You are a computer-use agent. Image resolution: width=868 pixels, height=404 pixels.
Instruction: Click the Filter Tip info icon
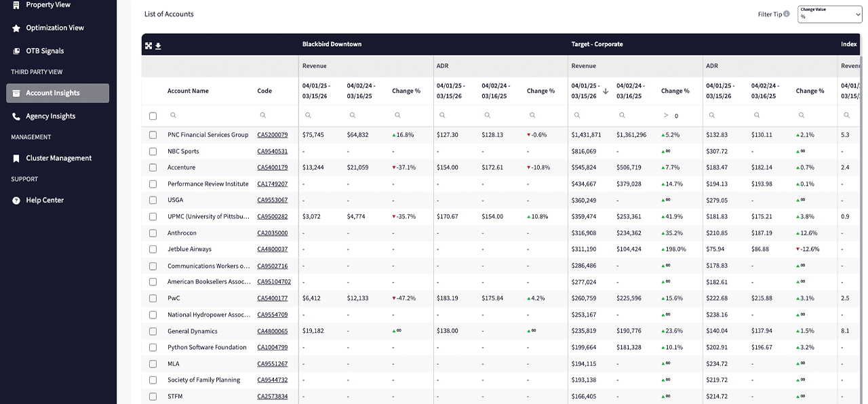787,14
